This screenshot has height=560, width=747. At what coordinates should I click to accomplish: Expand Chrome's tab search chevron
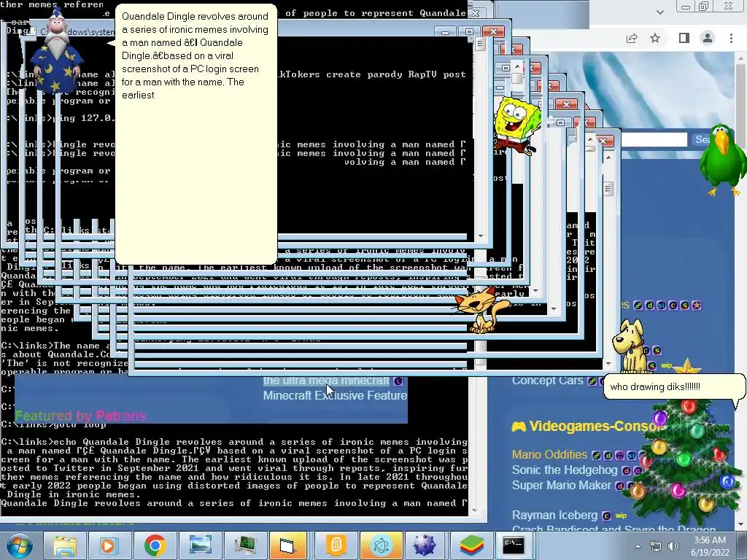pos(659,12)
